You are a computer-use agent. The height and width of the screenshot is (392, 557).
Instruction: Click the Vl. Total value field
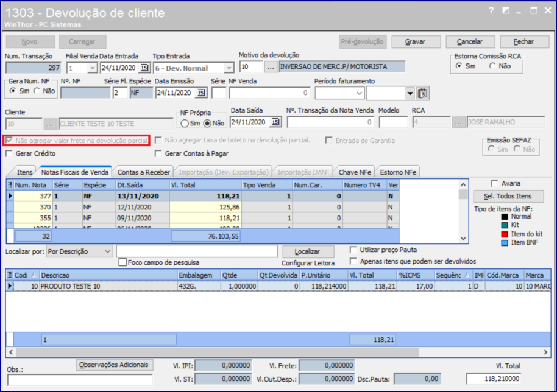click(494, 379)
